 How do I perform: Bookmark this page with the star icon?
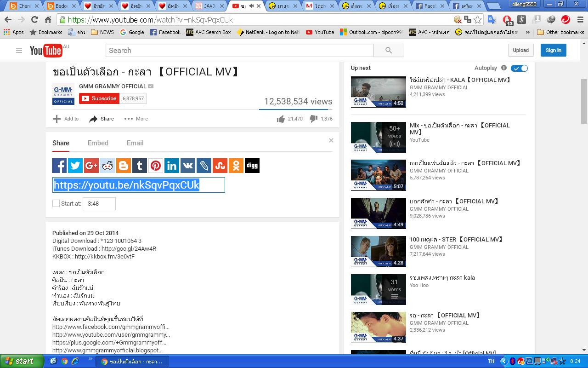(478, 20)
